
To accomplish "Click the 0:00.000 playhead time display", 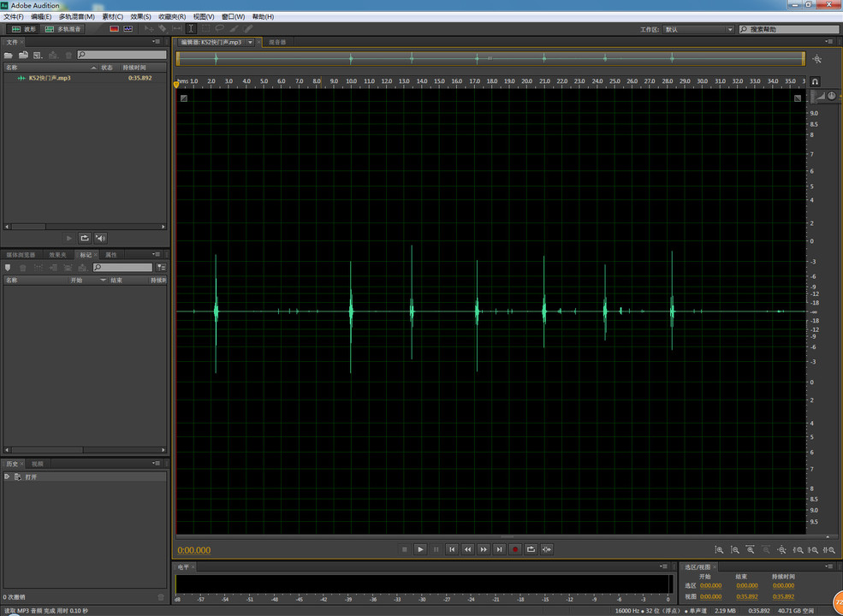I will point(194,550).
